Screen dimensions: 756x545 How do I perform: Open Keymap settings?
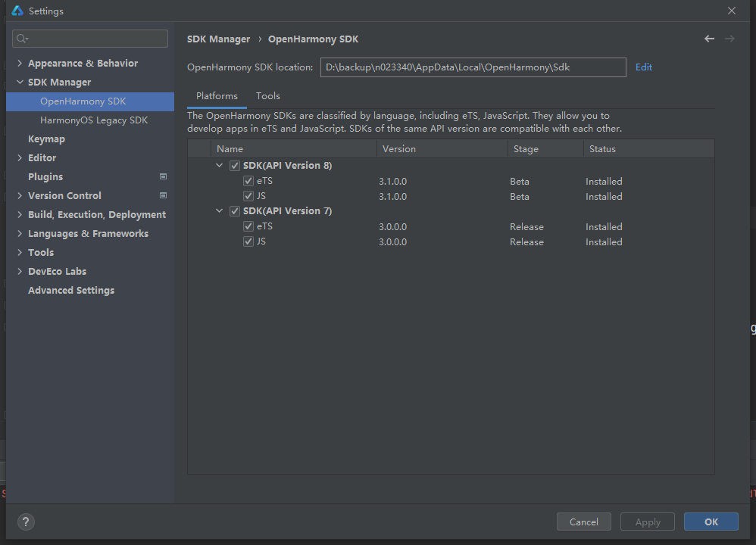click(46, 139)
